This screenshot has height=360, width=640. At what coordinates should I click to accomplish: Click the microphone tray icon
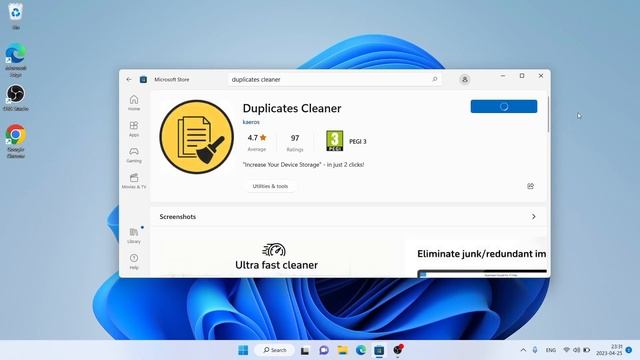pos(535,350)
